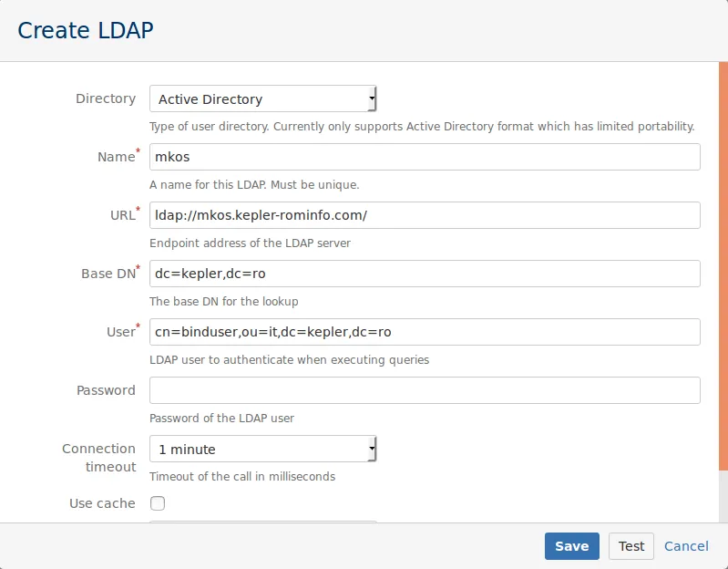728x569 pixels.
Task: Focus the empty Password field
Action: (x=425, y=390)
